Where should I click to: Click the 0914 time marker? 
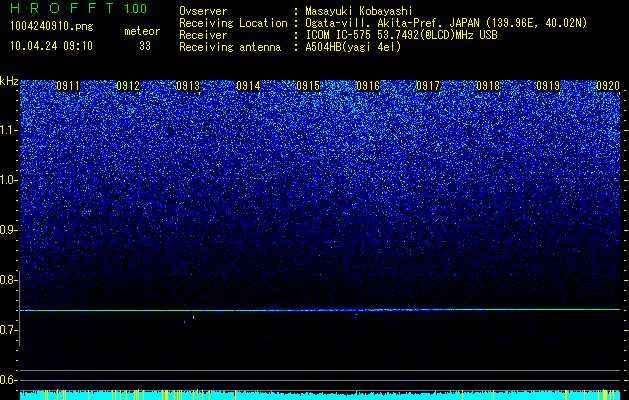[x=248, y=86]
